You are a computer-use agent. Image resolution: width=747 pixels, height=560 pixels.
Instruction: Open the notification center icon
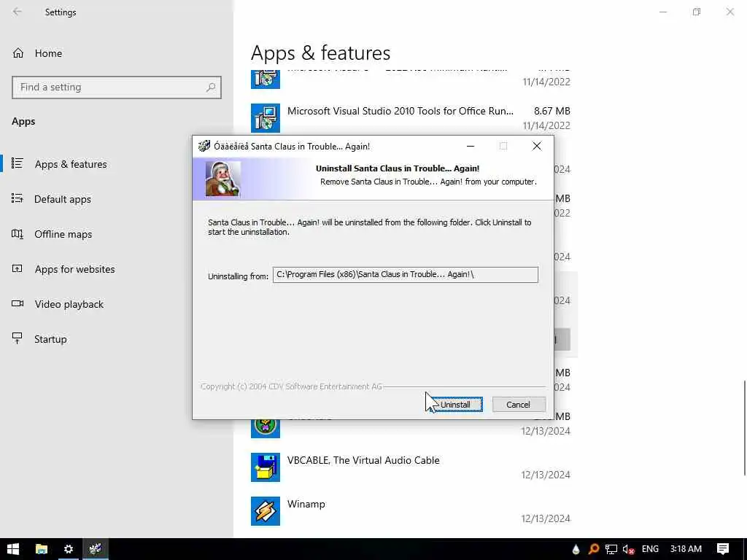tap(723, 549)
